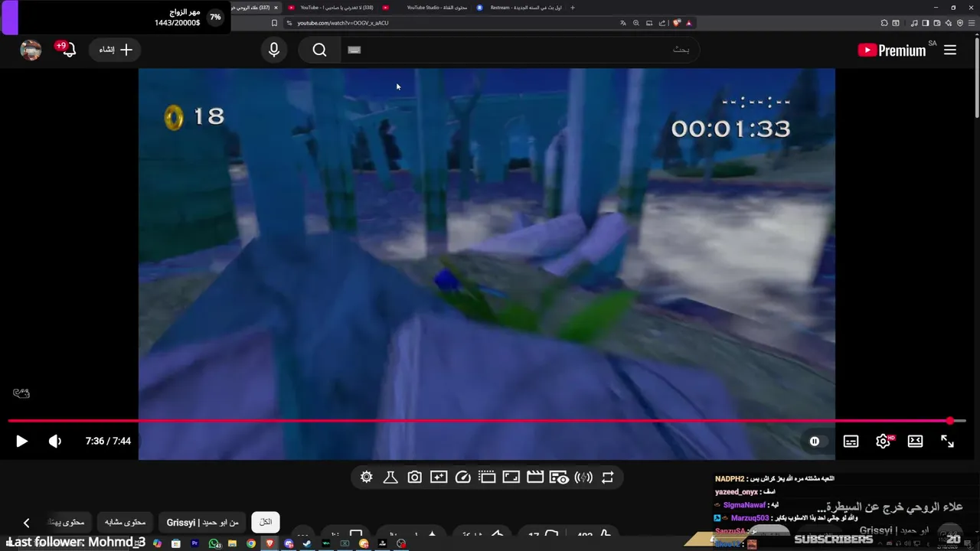Image resolution: width=980 pixels, height=551 pixels.
Task: Select the 'Grissyi' channel filter chip
Action: coord(203,522)
